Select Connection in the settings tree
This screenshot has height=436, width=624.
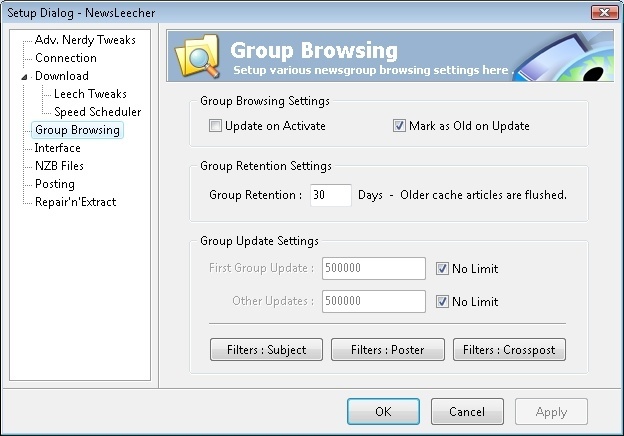coord(66,58)
